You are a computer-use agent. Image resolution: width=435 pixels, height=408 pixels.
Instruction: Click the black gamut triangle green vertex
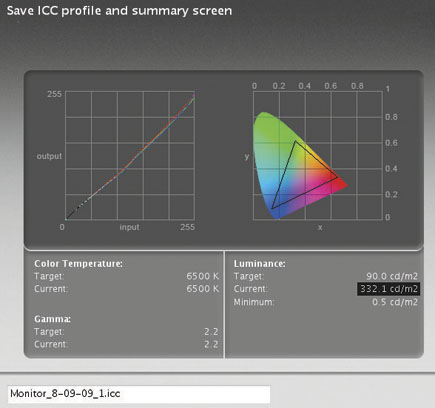point(295,142)
